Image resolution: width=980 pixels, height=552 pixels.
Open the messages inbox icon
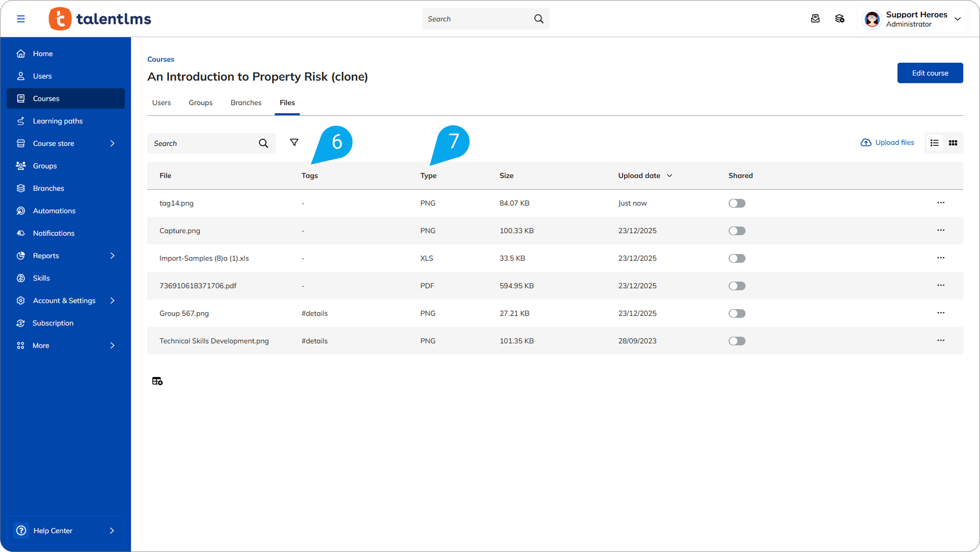click(x=815, y=19)
